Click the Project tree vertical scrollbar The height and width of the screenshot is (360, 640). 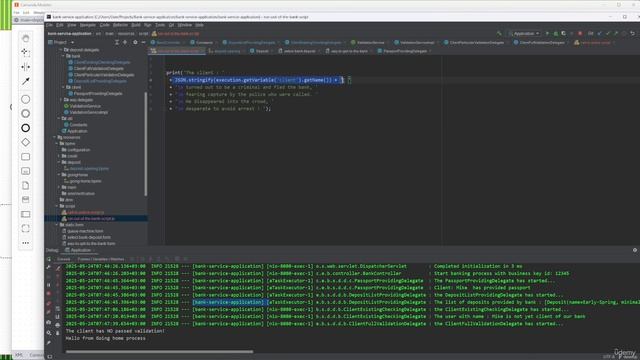click(146, 144)
